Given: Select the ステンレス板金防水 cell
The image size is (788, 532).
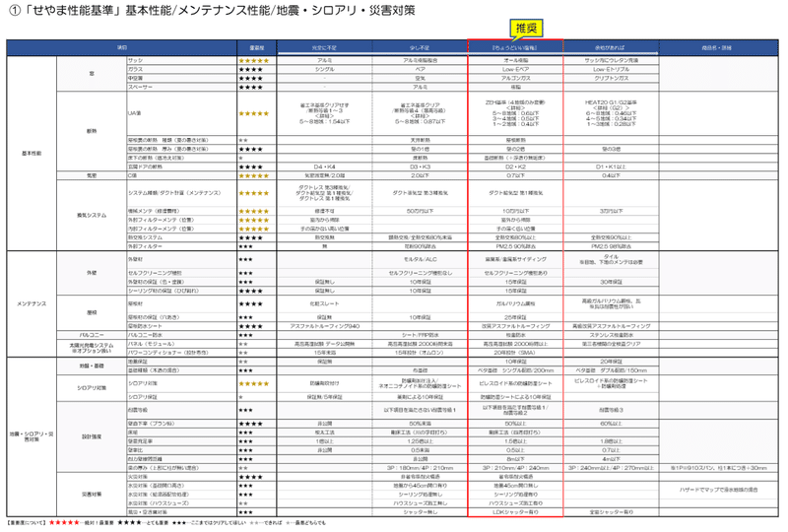Looking at the screenshot, I should (x=611, y=335).
